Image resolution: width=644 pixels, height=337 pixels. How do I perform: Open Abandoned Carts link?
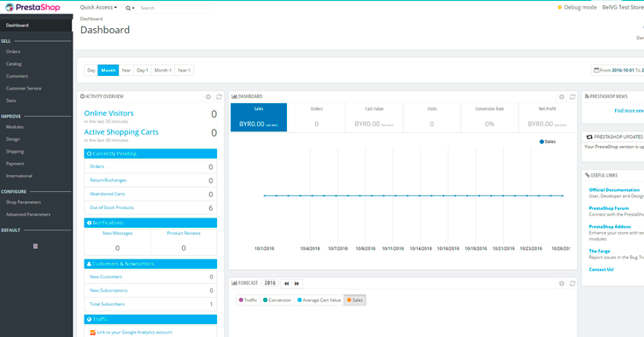[108, 194]
